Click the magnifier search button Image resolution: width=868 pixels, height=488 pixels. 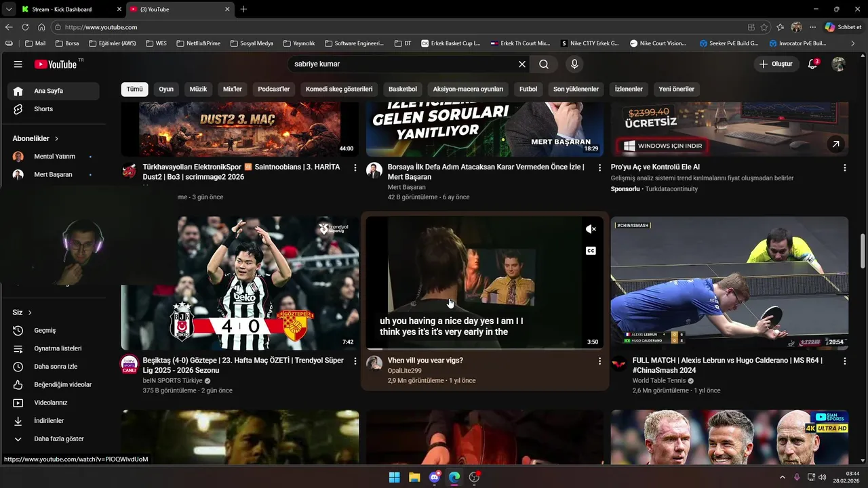point(544,64)
